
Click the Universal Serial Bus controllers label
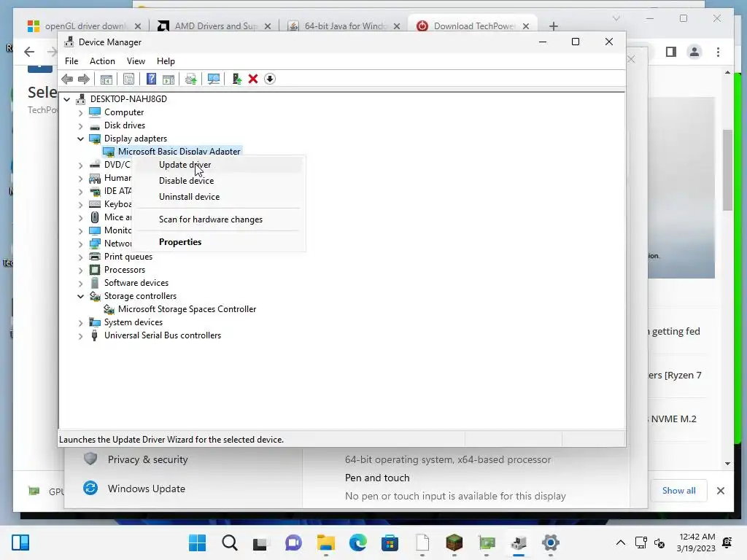[x=163, y=335]
